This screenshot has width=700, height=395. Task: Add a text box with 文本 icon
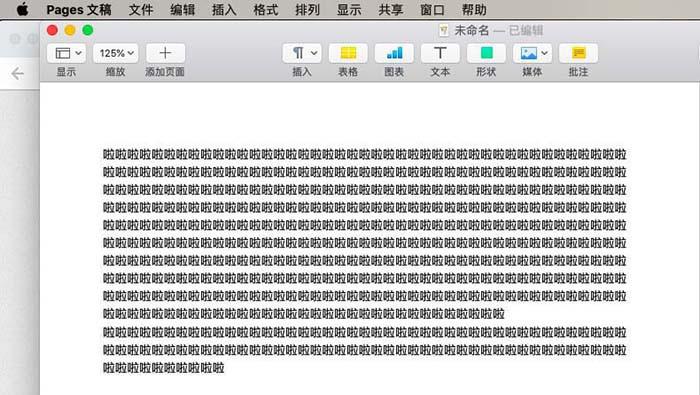pyautogui.click(x=440, y=53)
